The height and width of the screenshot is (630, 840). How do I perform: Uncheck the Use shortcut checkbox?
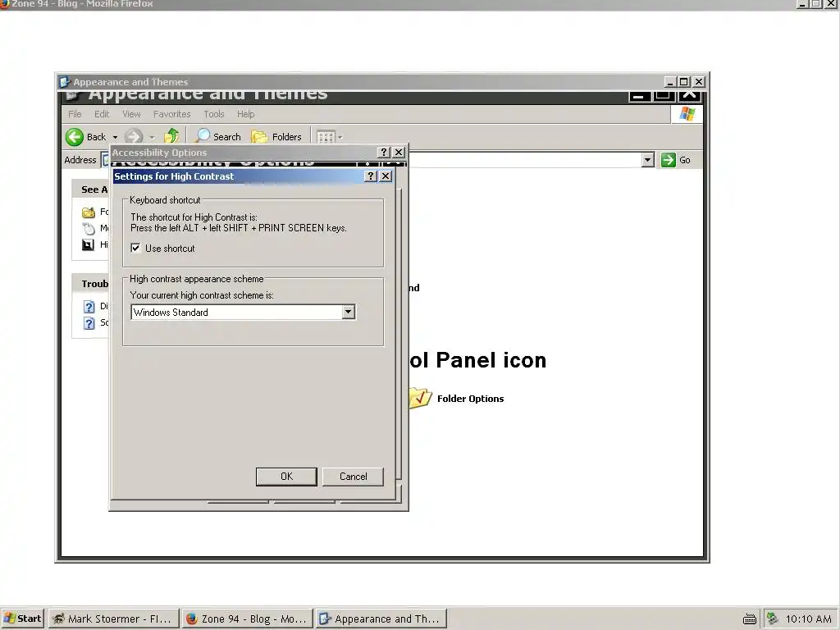click(x=135, y=248)
